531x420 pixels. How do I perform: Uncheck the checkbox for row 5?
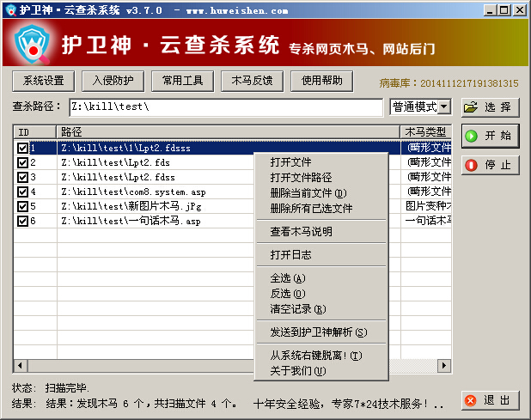(22, 206)
